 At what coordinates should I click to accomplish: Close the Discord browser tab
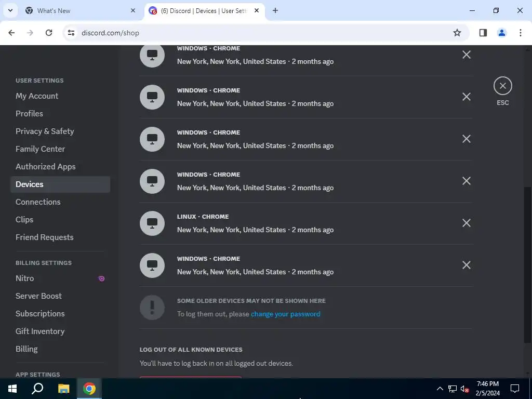click(257, 10)
